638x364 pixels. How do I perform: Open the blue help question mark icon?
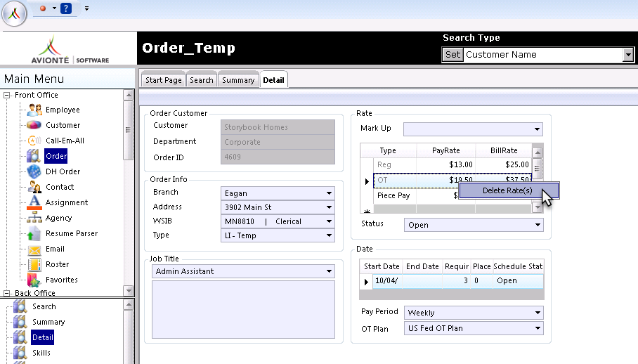(66, 8)
